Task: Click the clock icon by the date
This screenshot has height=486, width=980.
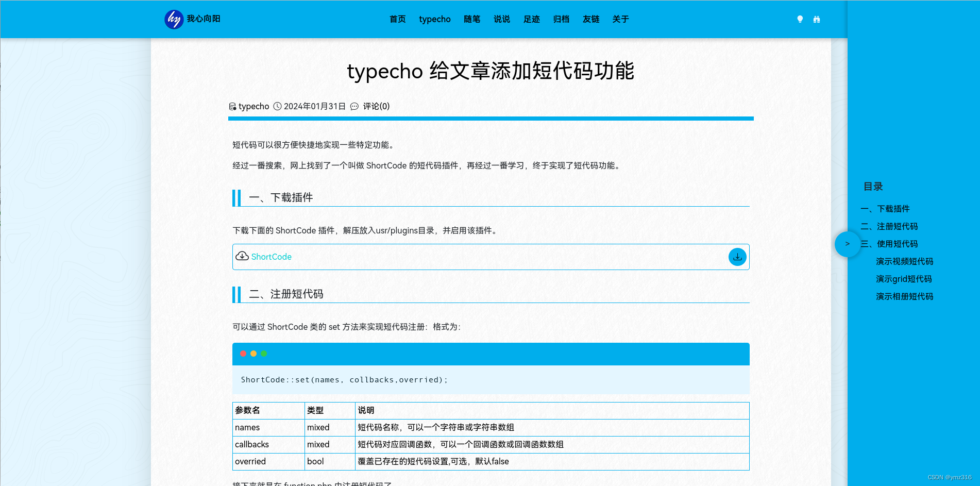Action: (x=277, y=106)
